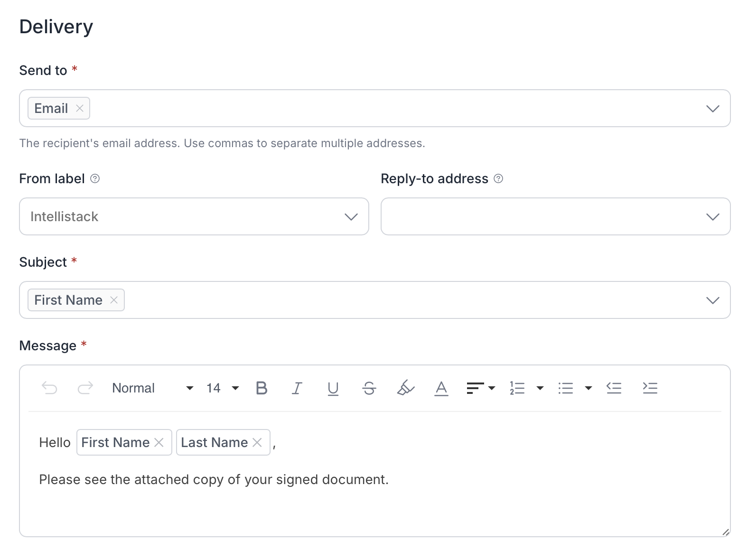Change the font size 14 dropdown
The width and height of the screenshot is (748, 560).
[x=222, y=388]
